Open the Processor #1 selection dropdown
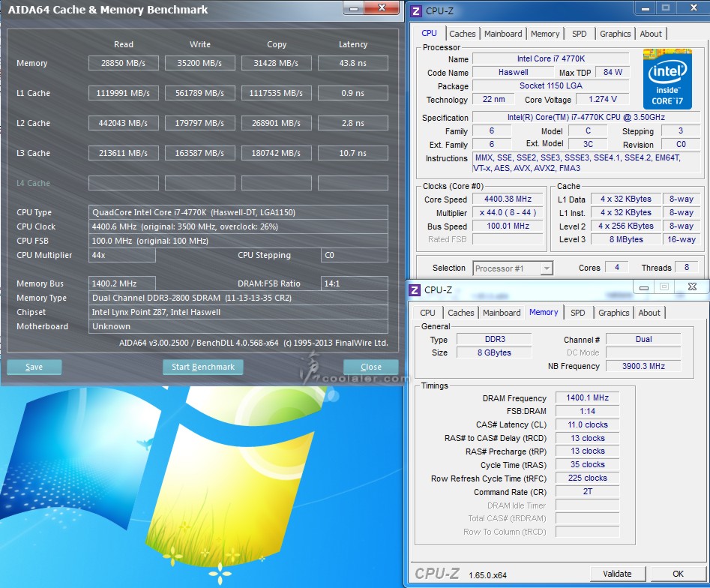Viewport: 710px width, 588px height. [513, 268]
